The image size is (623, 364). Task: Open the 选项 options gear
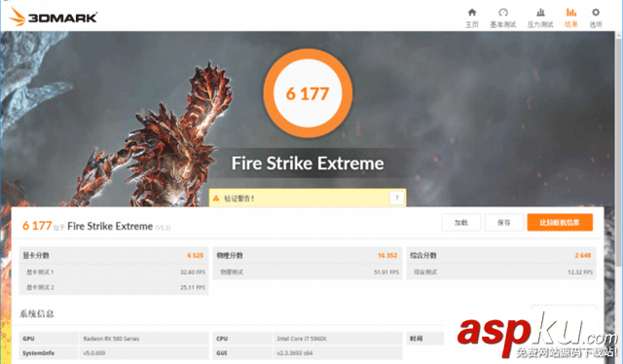595,18
